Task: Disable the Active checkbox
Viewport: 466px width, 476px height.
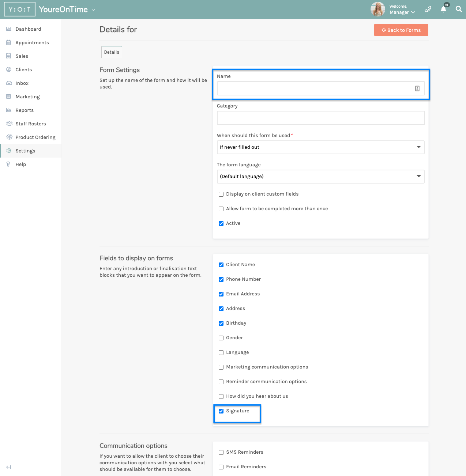Action: coord(221,223)
